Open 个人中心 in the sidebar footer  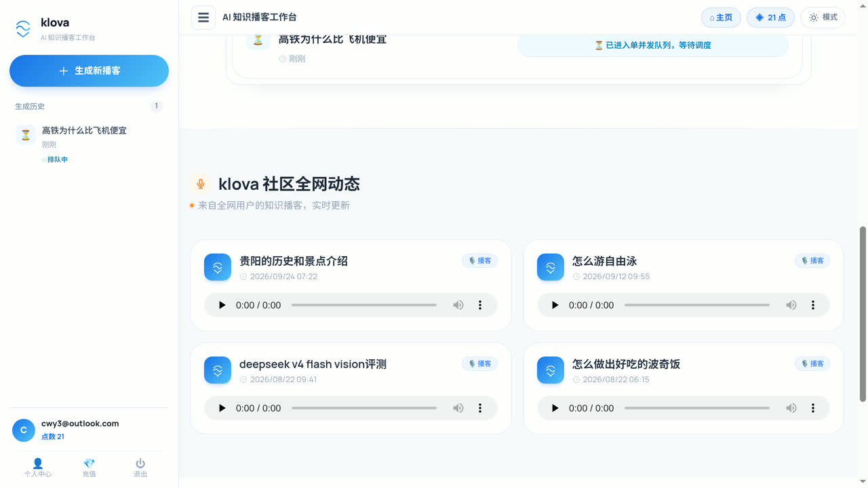pyautogui.click(x=38, y=468)
